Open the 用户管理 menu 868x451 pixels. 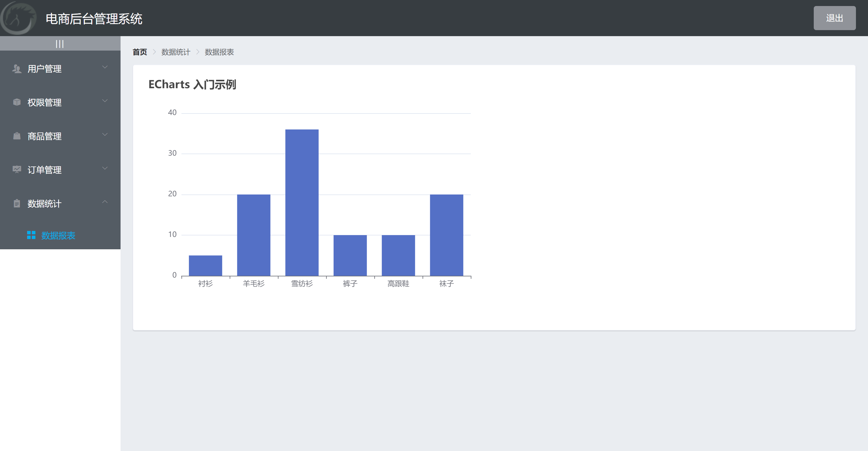[x=60, y=69]
